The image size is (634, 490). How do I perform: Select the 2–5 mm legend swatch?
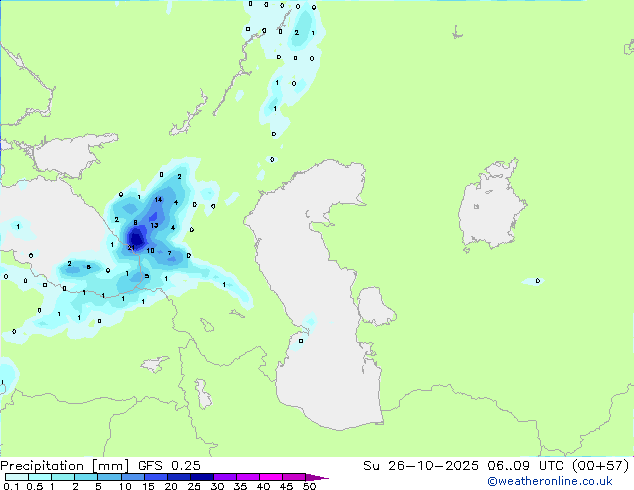pos(86,477)
